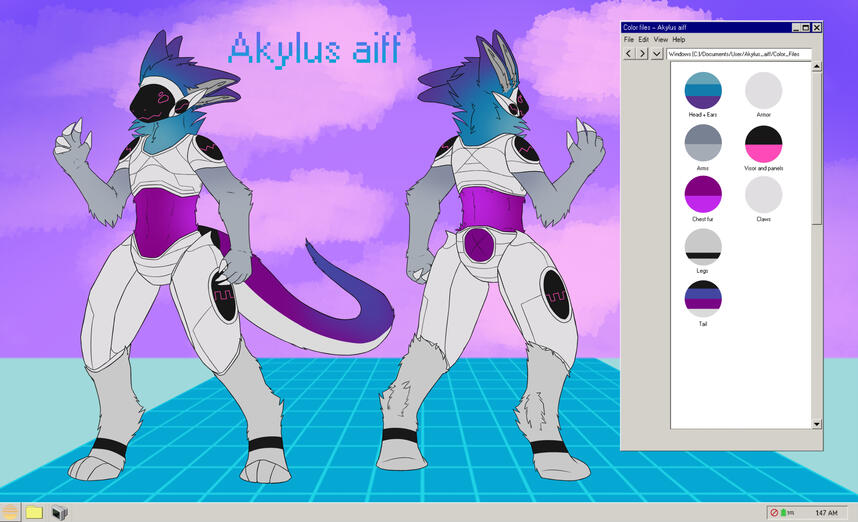This screenshot has height=522, width=858.
Task: Click the scrollbar up arrow
Action: [x=817, y=67]
